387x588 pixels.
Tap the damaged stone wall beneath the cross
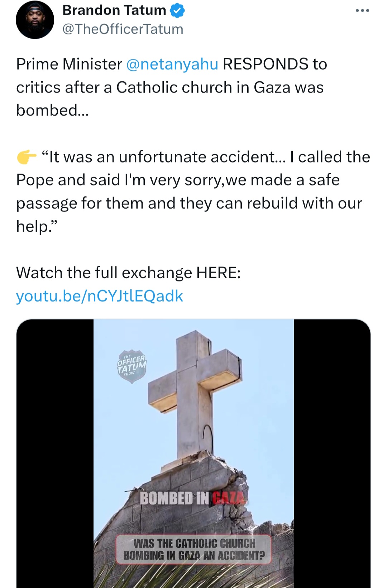pyautogui.click(x=201, y=473)
